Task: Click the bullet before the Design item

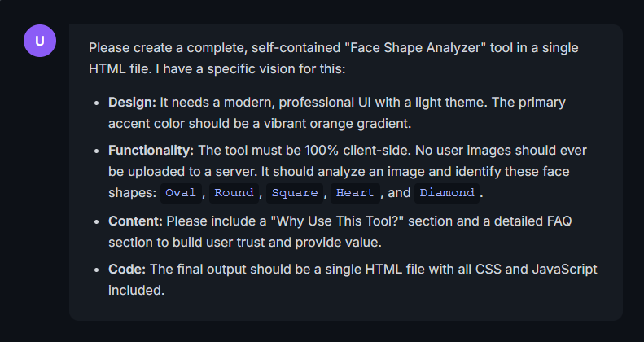Action: coord(97,103)
